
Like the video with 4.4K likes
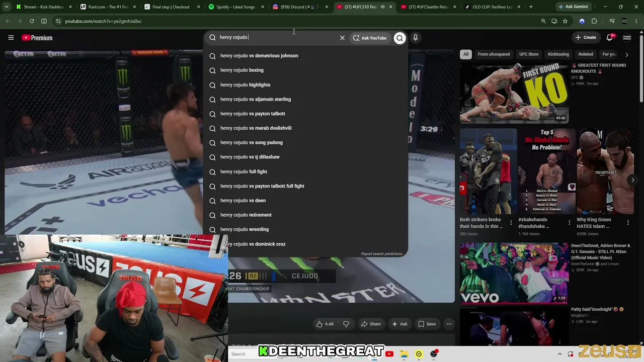click(x=325, y=324)
